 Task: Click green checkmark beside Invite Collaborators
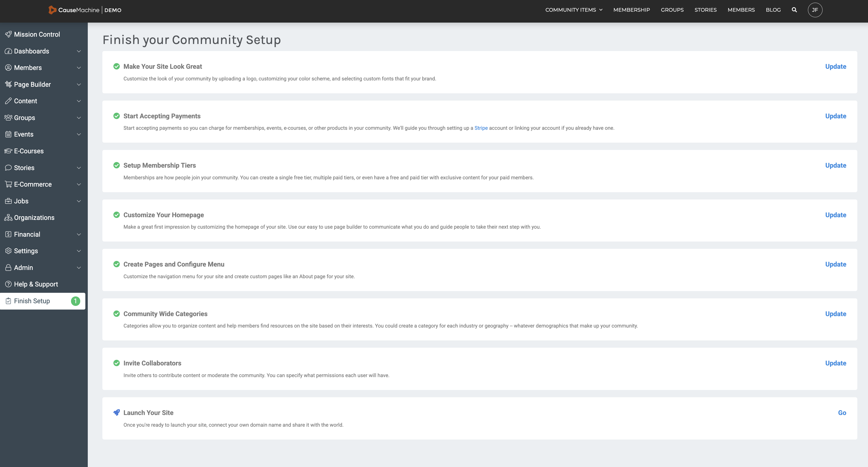pyautogui.click(x=116, y=363)
